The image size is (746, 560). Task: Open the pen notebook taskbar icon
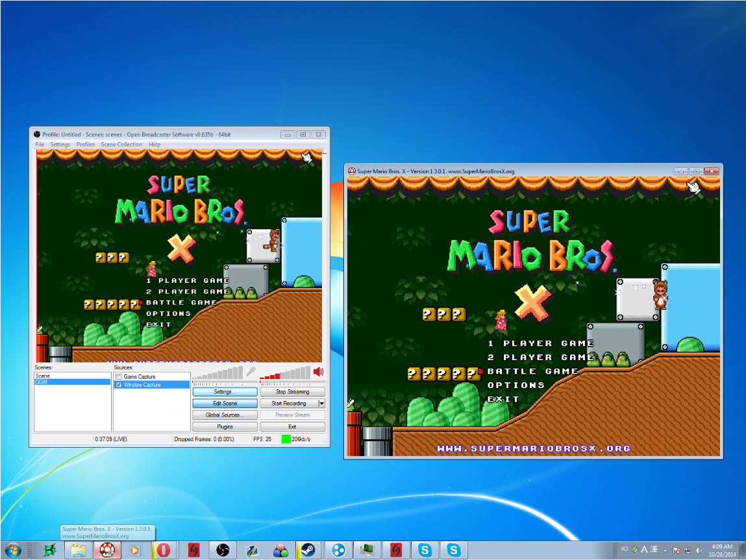tap(252, 550)
